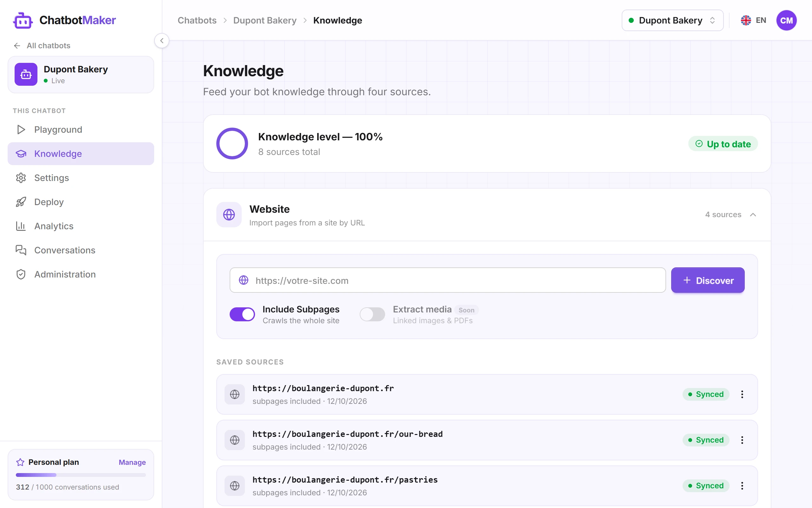Open Conversations in the sidebar
Viewport: 812px width, 508px height.
pos(81,250)
